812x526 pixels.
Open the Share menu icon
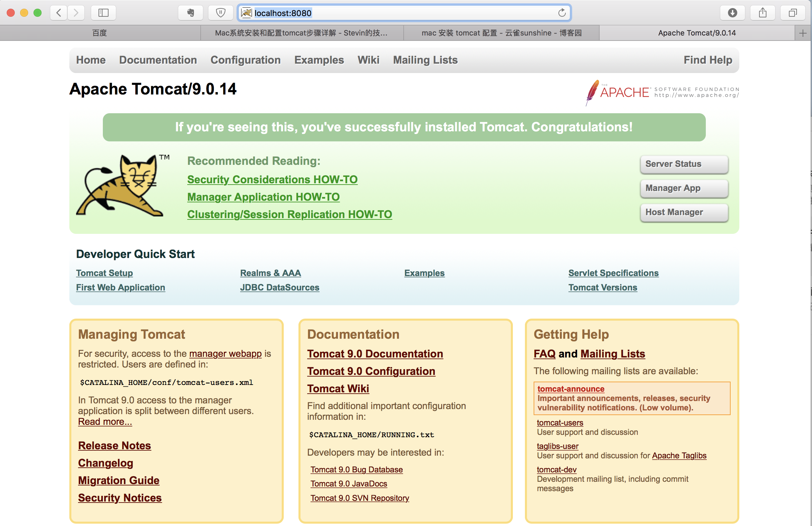coord(763,13)
